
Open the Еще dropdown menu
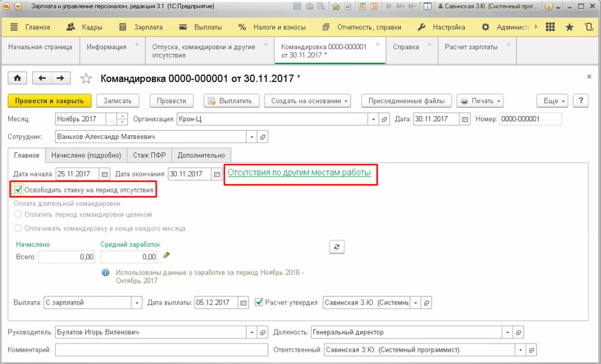[552, 101]
